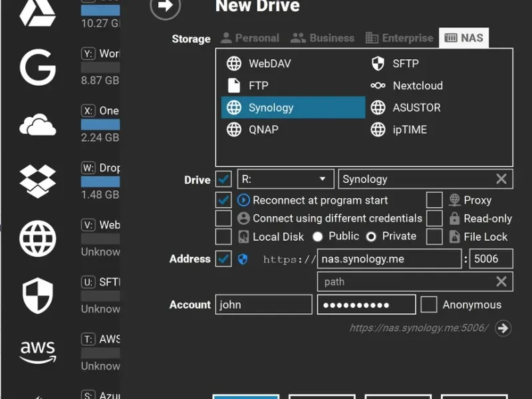
Task: Toggle the Drive letter checkbox
Action: pyautogui.click(x=223, y=179)
